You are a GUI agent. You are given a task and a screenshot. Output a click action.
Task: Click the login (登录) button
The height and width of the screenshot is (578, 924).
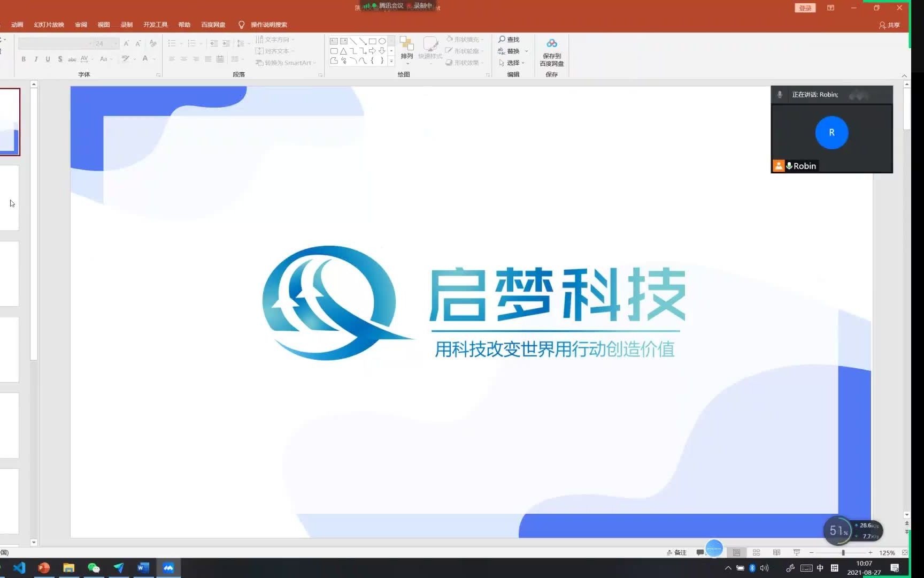[805, 8]
